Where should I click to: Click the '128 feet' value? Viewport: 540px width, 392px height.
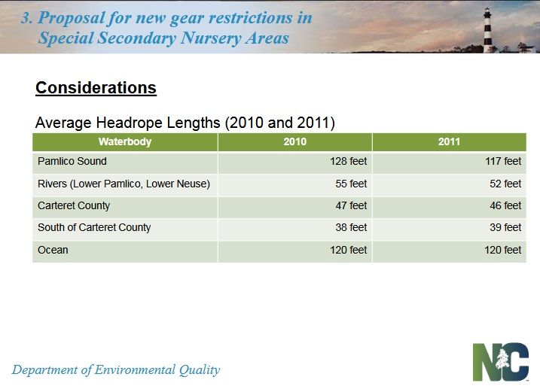point(349,162)
